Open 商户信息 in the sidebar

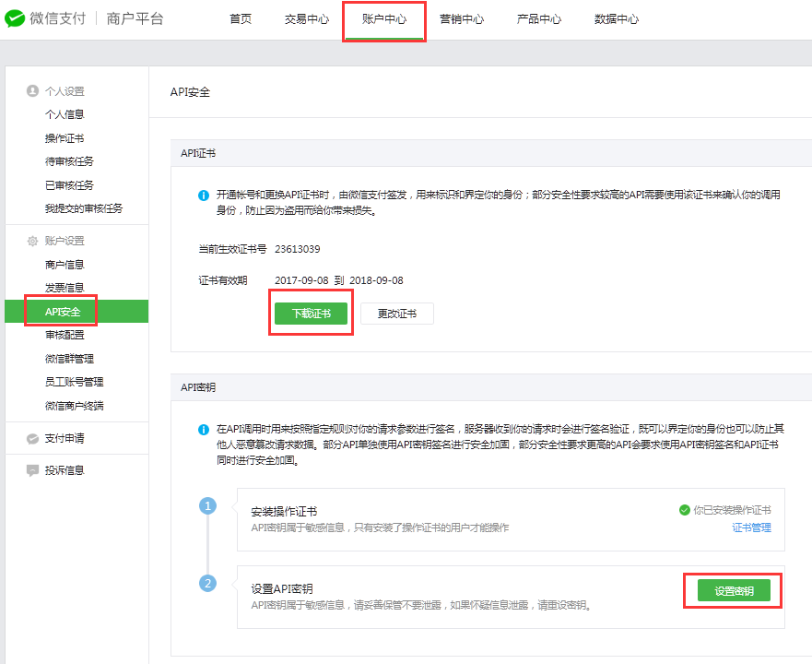(65, 265)
